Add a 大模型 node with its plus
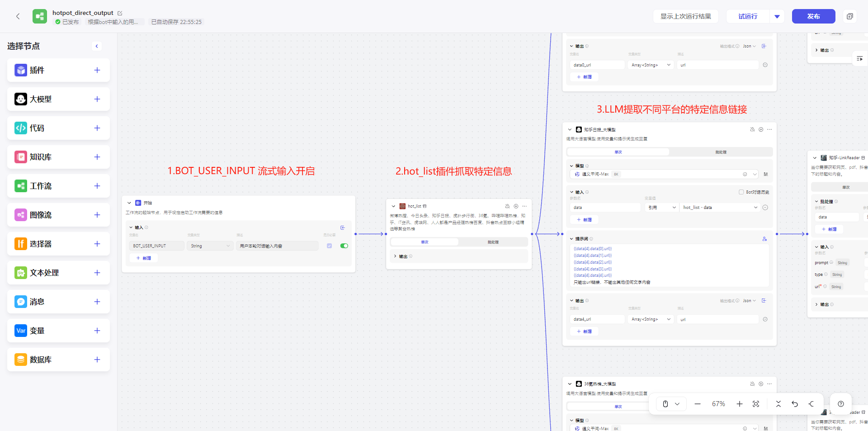 point(97,99)
